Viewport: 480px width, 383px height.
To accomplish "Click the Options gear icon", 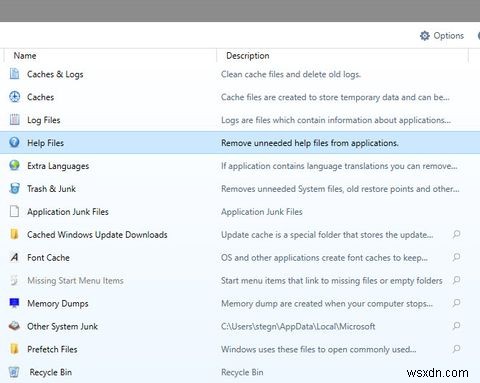I will pos(425,36).
